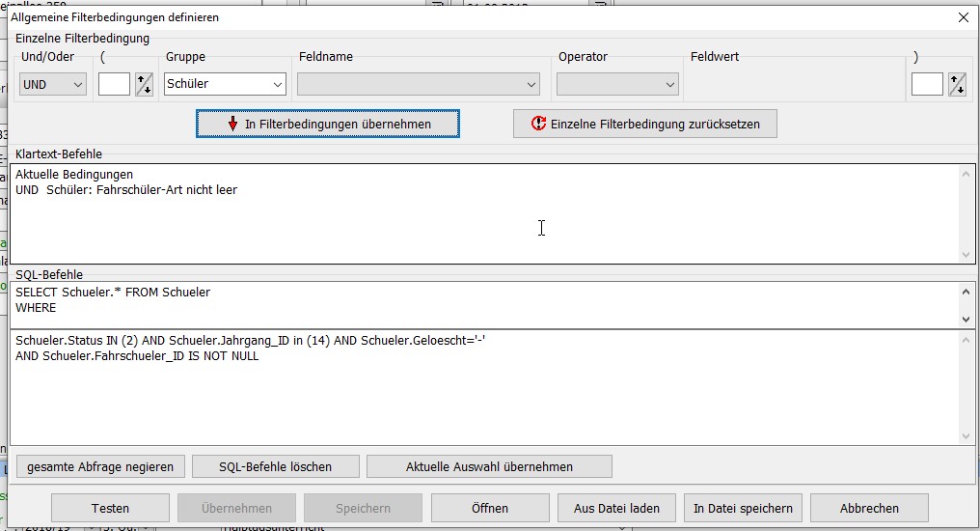The image size is (980, 531).
Task: Click the red reset icon
Action: [538, 124]
